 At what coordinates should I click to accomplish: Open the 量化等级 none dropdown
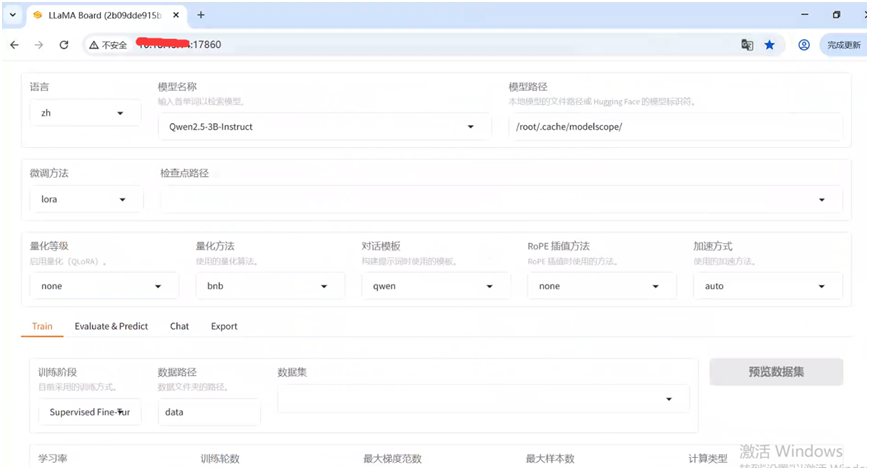(x=104, y=286)
